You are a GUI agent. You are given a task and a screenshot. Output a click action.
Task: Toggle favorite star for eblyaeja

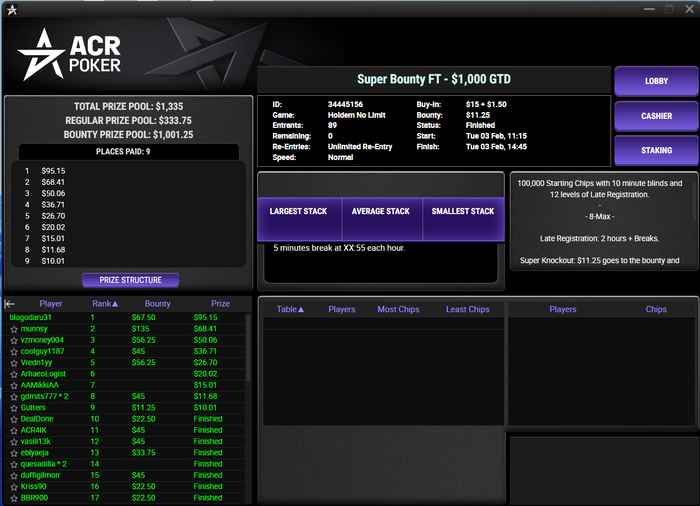(x=14, y=453)
